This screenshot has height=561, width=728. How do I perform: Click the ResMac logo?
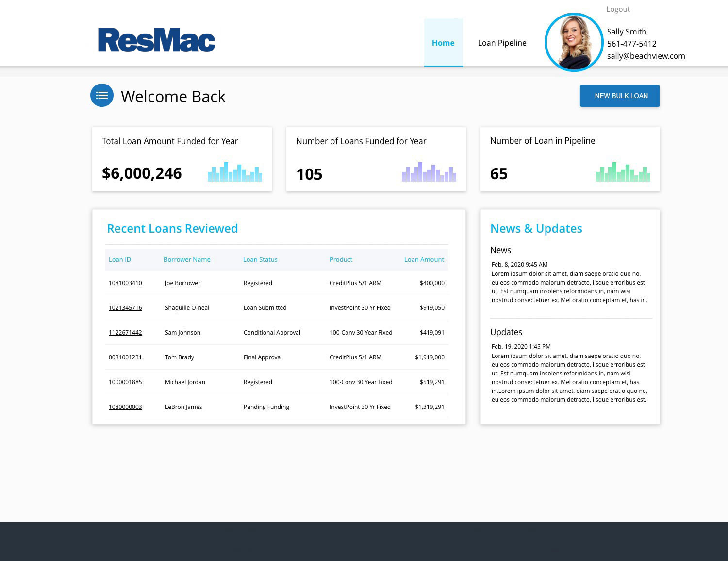click(156, 40)
